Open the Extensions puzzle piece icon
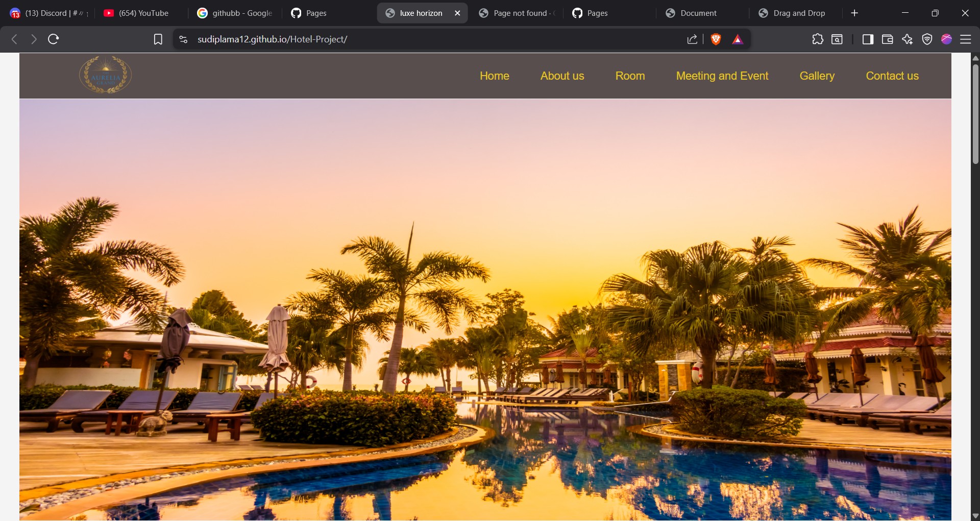 tap(818, 39)
